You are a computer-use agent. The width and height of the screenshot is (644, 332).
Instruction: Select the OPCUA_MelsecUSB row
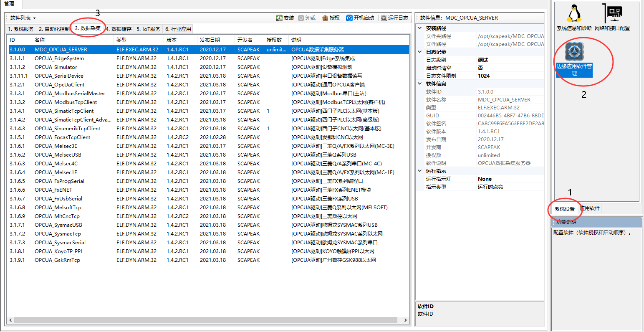click(208, 155)
